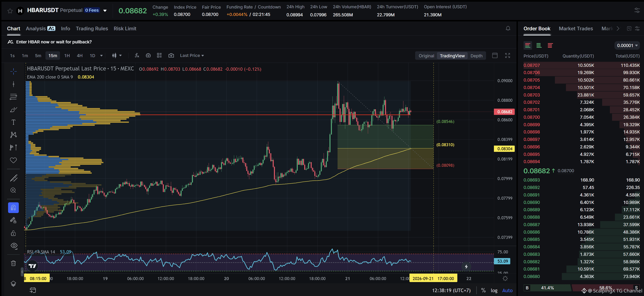Switch to the Market Trades tab

click(x=576, y=28)
